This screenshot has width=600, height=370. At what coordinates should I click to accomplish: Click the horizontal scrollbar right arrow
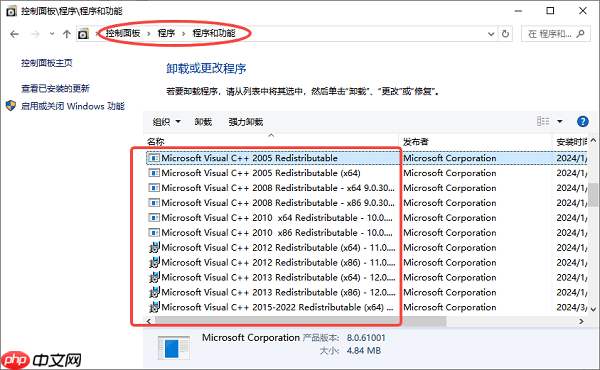click(x=582, y=321)
